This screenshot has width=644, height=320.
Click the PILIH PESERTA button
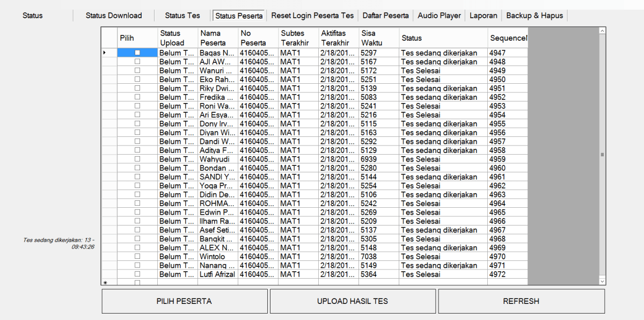tap(184, 301)
